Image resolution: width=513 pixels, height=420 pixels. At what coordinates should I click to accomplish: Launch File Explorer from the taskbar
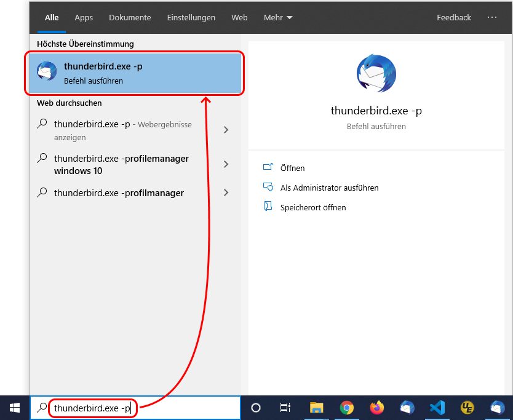click(316, 408)
